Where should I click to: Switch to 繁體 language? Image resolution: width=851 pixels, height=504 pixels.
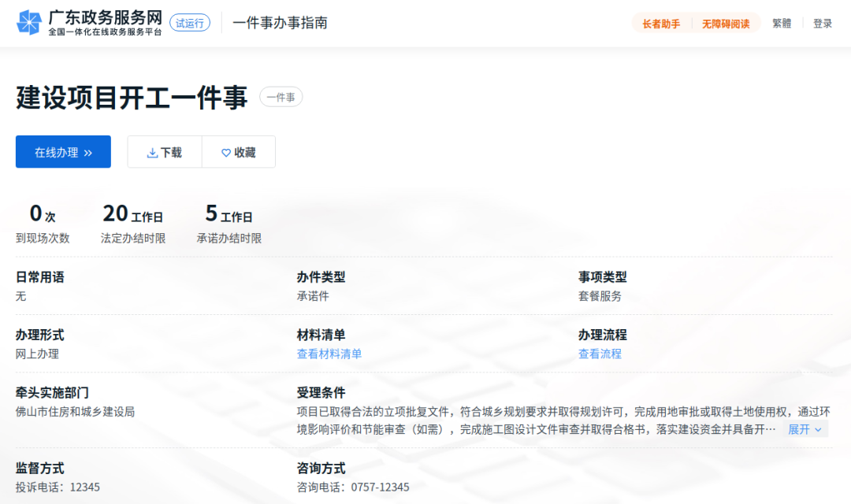coord(782,24)
